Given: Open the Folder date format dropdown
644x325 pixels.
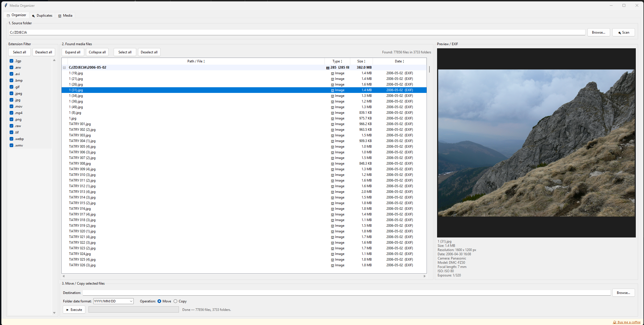Looking at the screenshot, I should tap(131, 301).
